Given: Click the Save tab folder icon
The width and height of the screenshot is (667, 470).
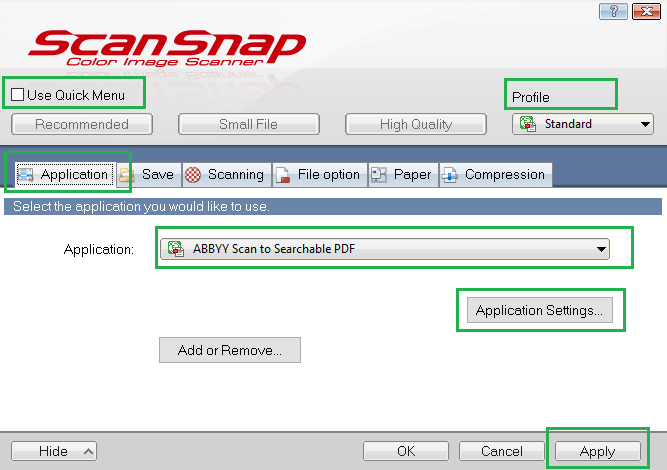Looking at the screenshot, I should [127, 175].
